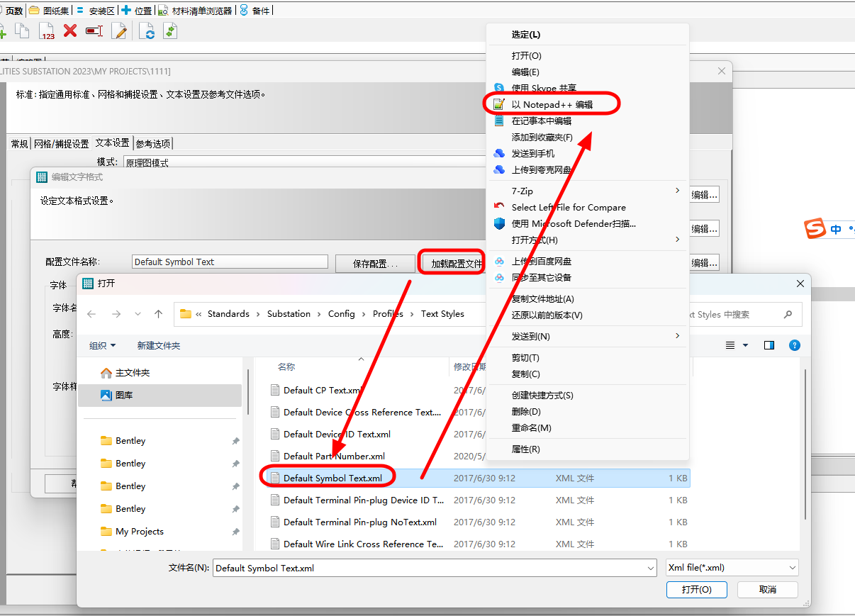The image size is (855, 616).
Task: Go up one folder level
Action: point(158,314)
